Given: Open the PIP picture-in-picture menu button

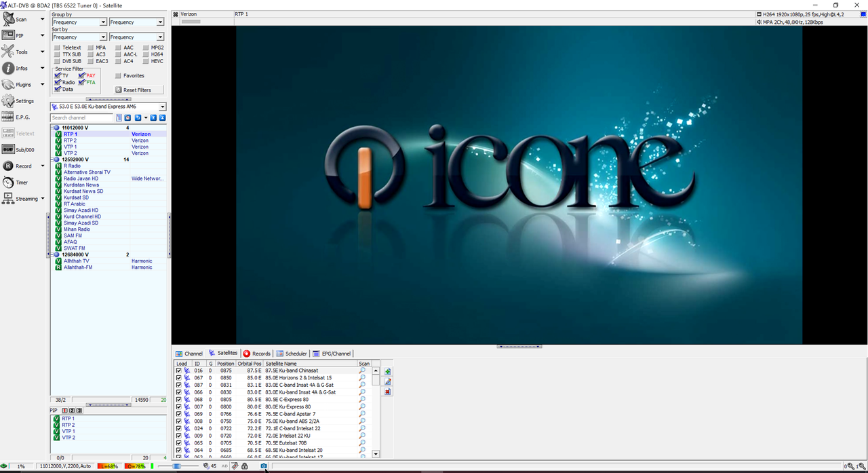Looking at the screenshot, I should point(8,35).
